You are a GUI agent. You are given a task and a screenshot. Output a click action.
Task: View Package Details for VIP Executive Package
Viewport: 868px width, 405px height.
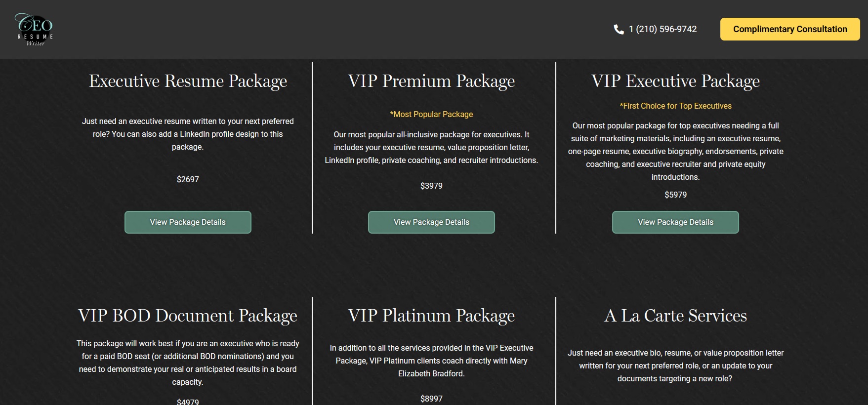675,222
